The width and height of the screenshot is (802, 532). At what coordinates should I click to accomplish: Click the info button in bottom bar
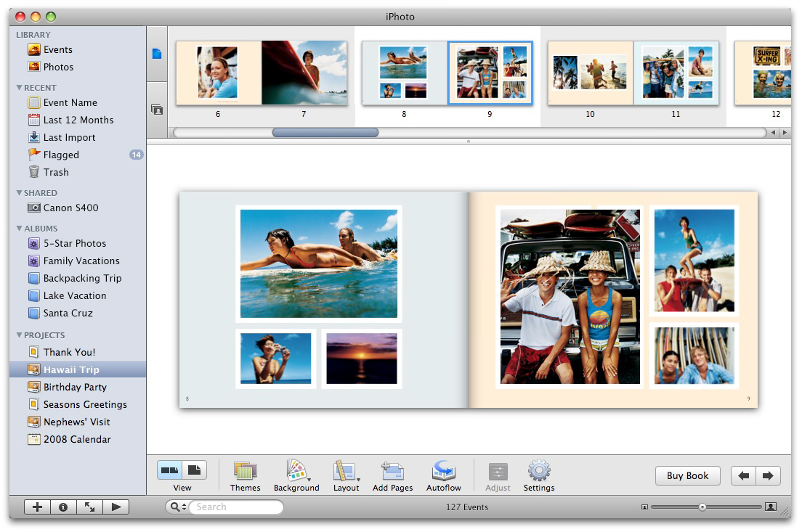(x=63, y=507)
